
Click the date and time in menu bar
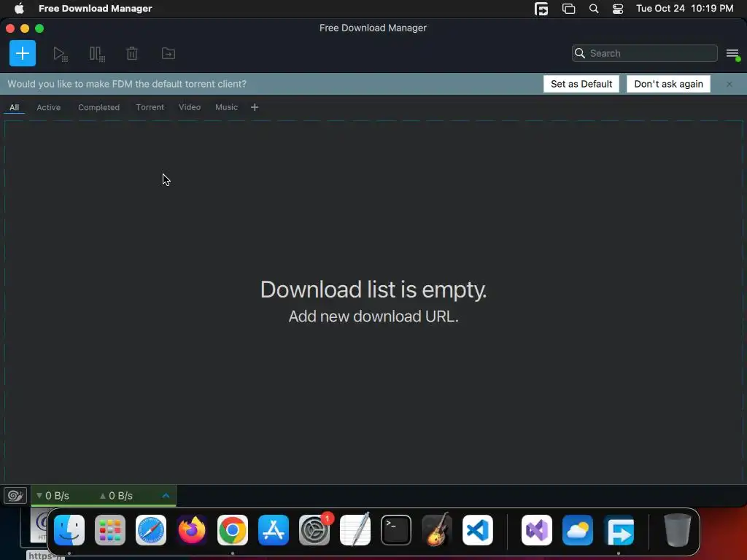coord(684,8)
